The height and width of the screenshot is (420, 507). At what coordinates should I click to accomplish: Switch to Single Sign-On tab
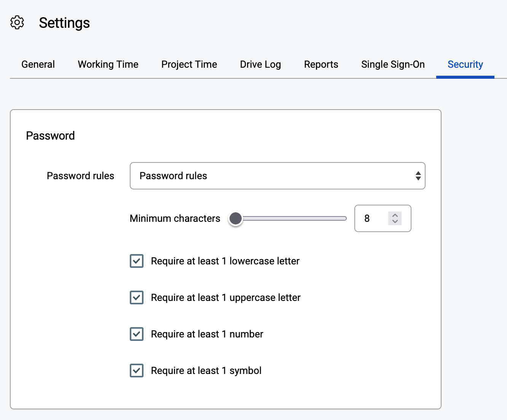(393, 64)
